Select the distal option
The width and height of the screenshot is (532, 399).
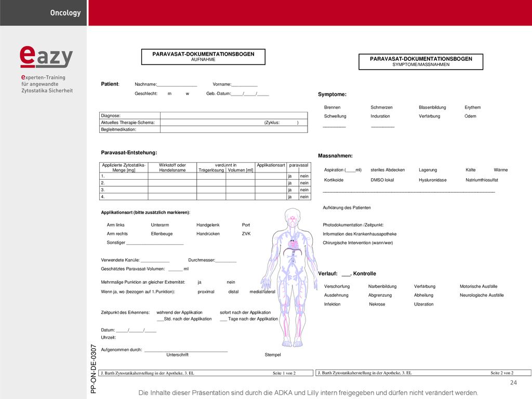(233, 292)
